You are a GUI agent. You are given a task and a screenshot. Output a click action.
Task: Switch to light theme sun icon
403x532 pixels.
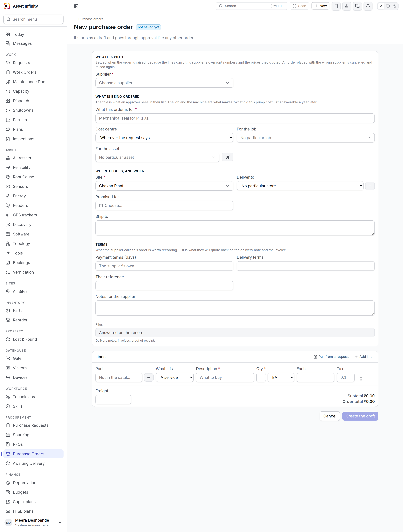[381, 6]
